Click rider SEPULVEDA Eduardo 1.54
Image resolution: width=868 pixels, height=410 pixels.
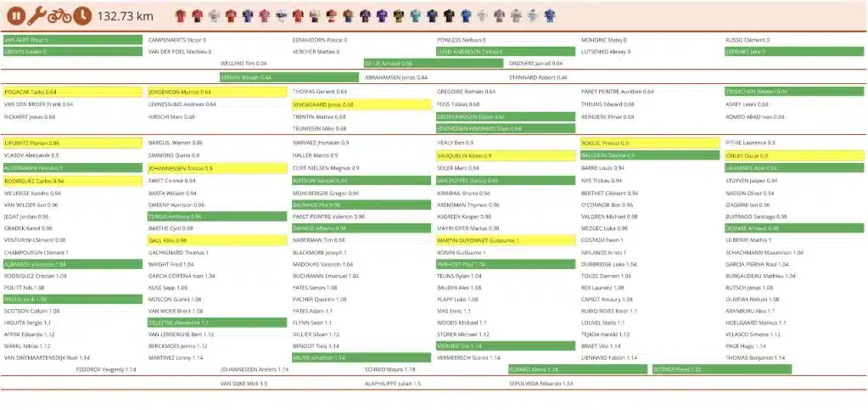[541, 384]
